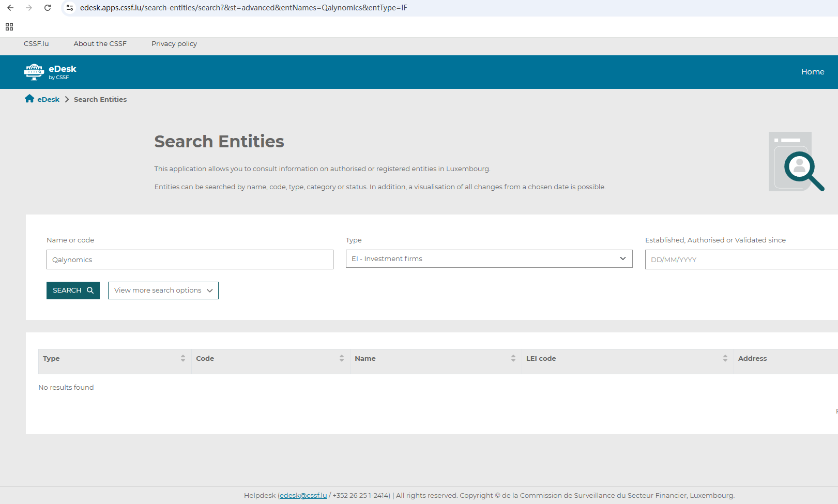Click the home icon in breadcrumb
This screenshot has height=504, width=838.
click(29, 99)
